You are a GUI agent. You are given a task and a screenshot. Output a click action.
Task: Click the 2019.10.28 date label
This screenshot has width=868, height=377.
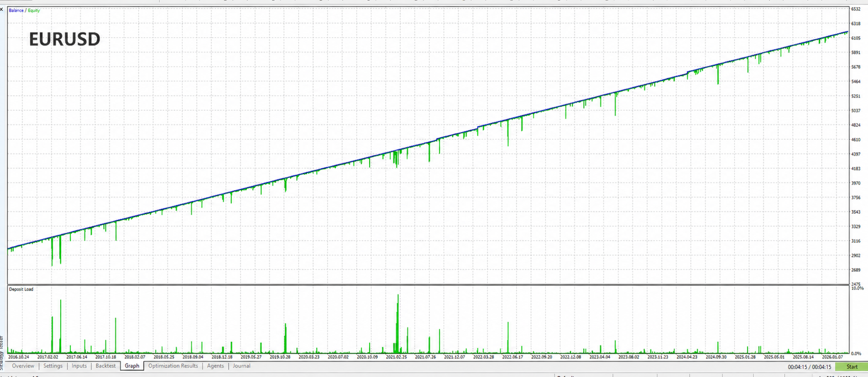[280, 357]
